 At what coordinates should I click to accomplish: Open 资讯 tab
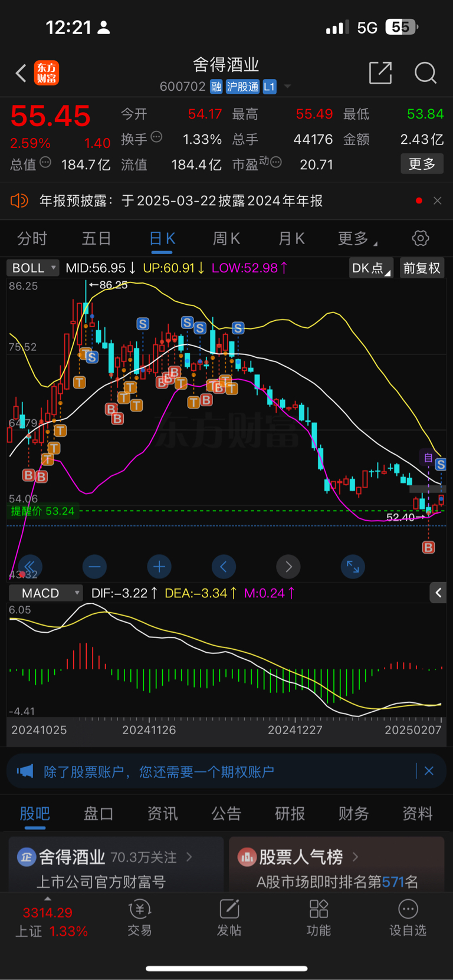point(162,814)
